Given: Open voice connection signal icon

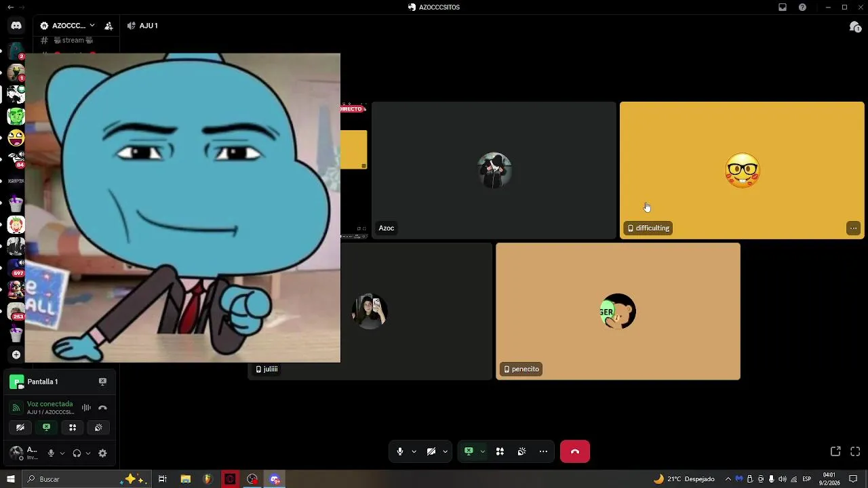Looking at the screenshot, I should tap(16, 407).
